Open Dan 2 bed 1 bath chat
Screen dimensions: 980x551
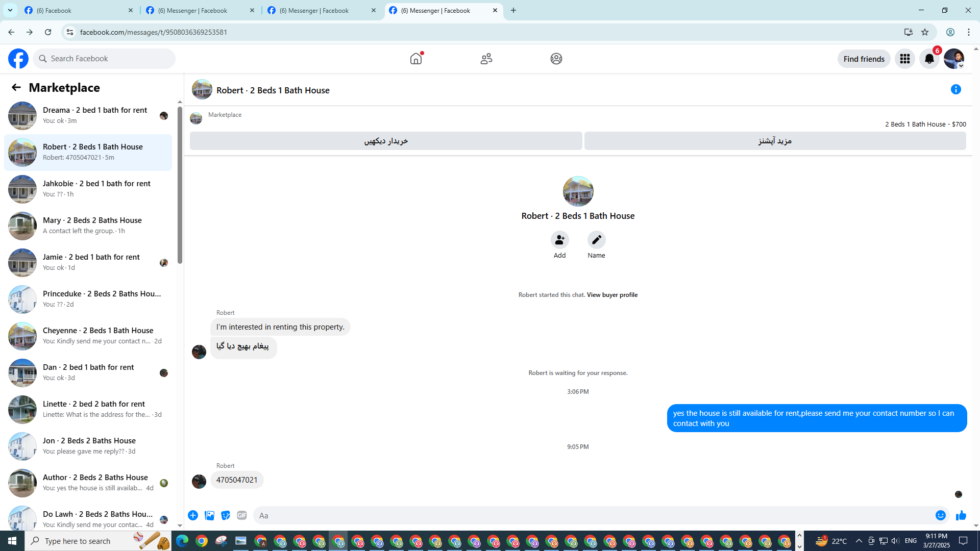tap(88, 373)
